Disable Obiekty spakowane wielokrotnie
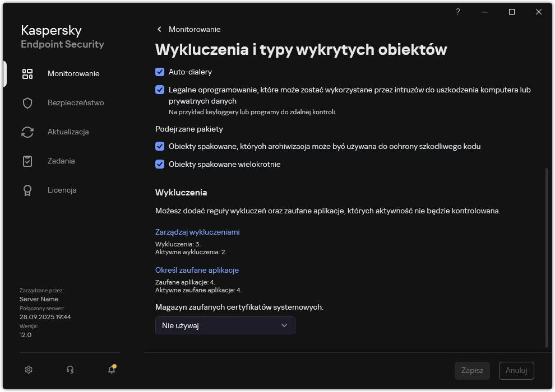 tap(160, 164)
